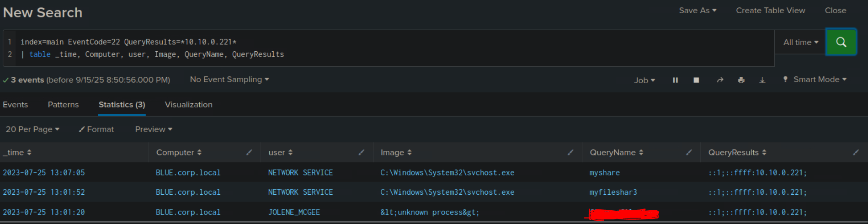
Task: Click inside the search query editor
Action: pos(393,48)
